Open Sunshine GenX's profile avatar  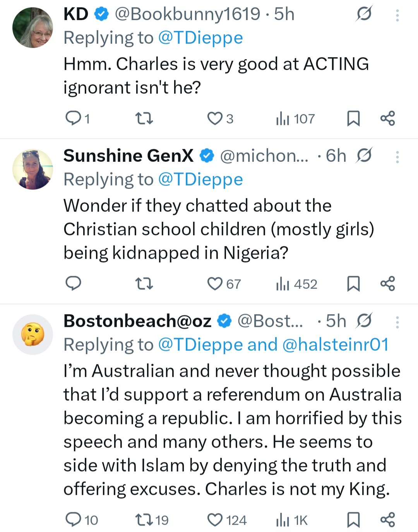[x=33, y=169]
